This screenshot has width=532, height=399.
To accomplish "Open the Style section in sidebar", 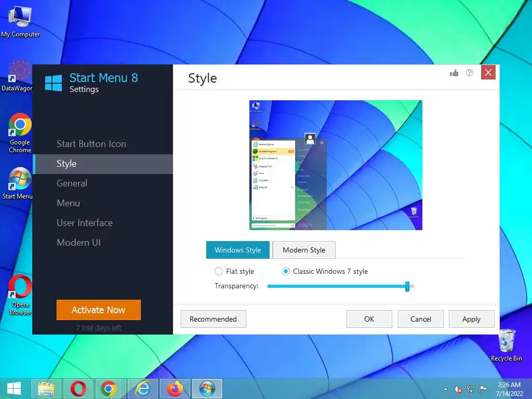I will (103, 164).
